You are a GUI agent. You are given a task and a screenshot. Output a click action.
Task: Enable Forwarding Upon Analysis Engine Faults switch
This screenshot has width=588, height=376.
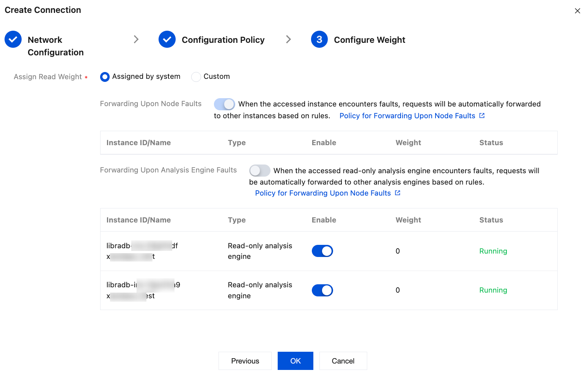[259, 171]
